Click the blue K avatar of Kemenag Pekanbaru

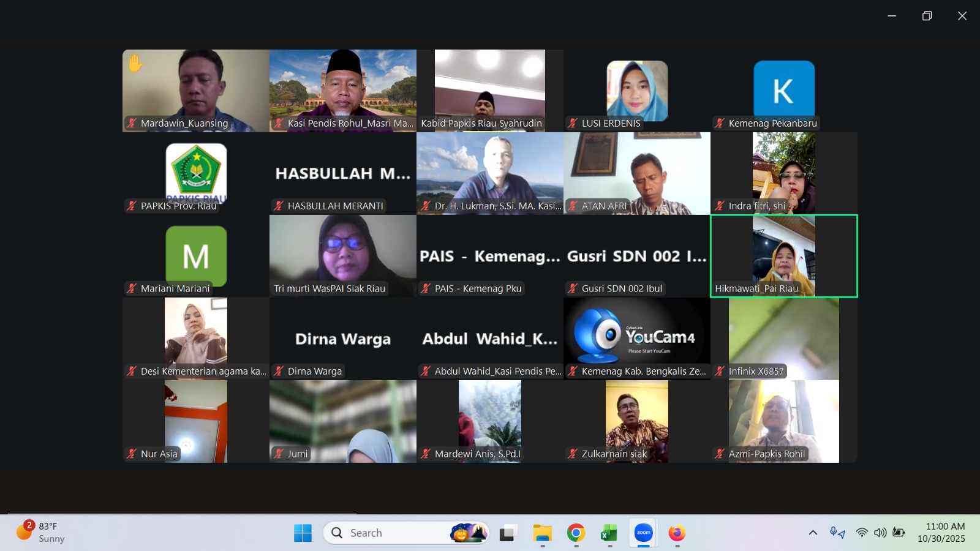[783, 90]
